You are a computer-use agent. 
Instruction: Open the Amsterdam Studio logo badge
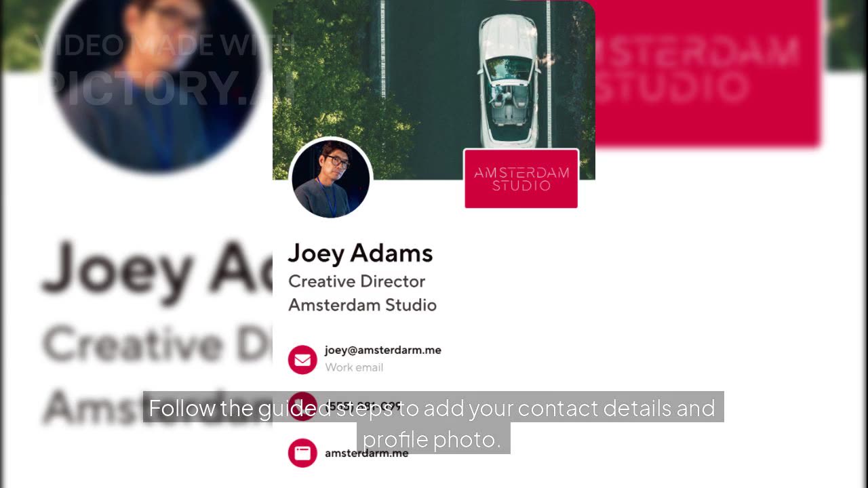tap(521, 179)
